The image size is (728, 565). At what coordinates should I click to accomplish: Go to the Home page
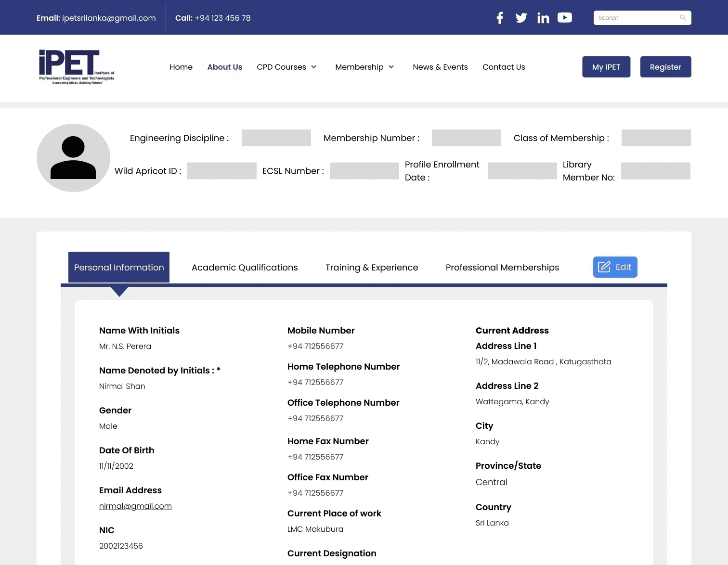(181, 67)
